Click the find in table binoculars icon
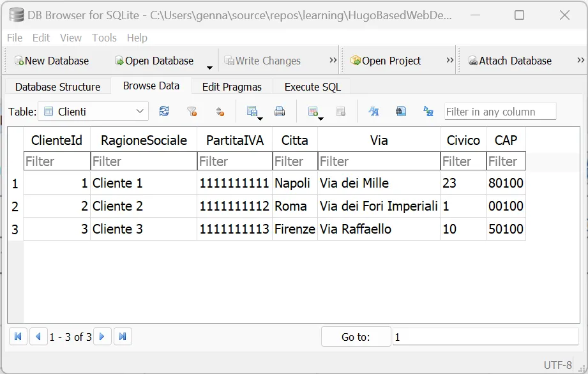 coord(401,111)
